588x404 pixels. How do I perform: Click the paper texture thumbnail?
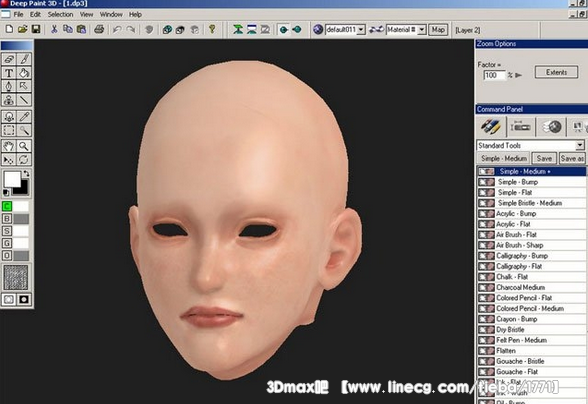coord(16,278)
